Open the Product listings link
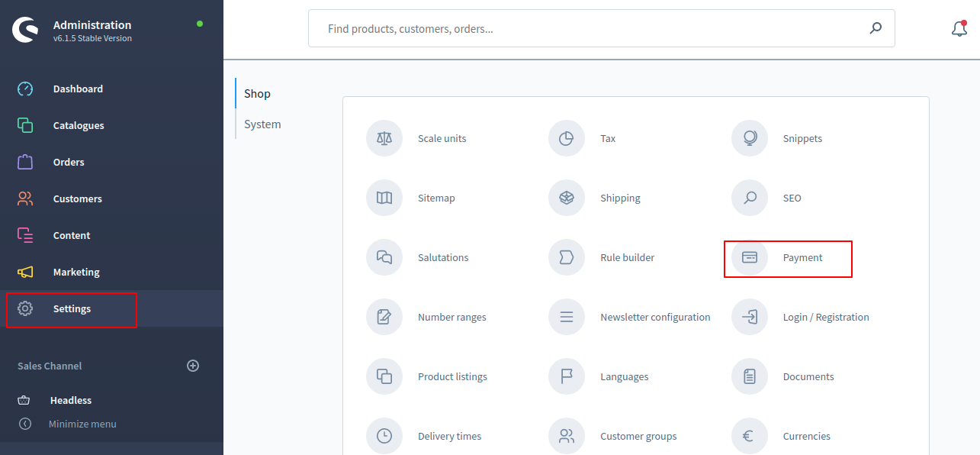This screenshot has height=455, width=980. click(452, 377)
